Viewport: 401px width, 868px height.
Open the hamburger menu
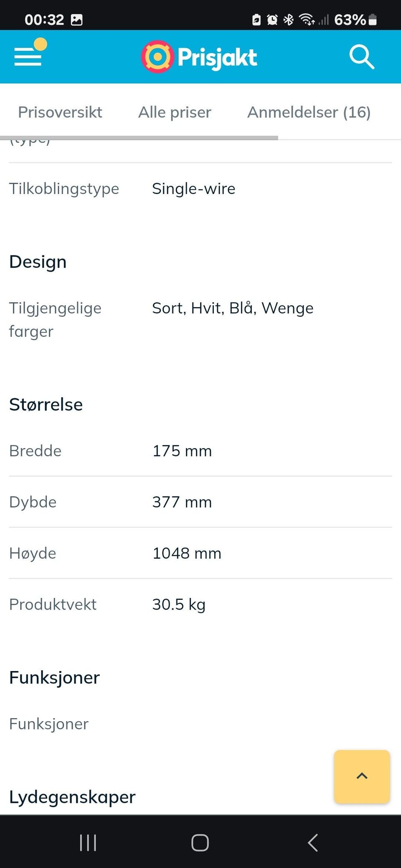click(28, 56)
